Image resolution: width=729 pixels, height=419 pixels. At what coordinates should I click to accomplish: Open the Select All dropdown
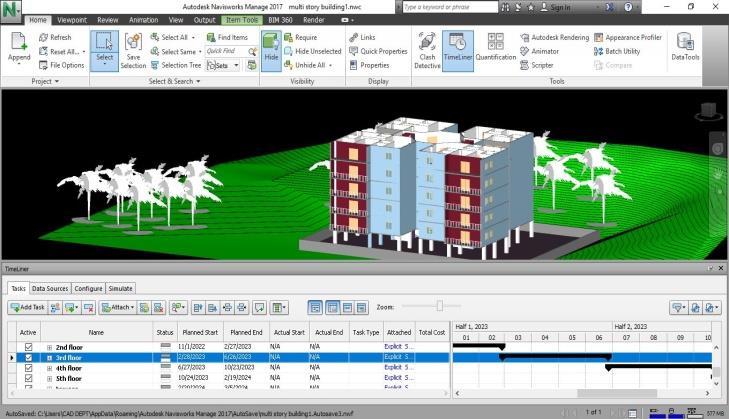(193, 37)
